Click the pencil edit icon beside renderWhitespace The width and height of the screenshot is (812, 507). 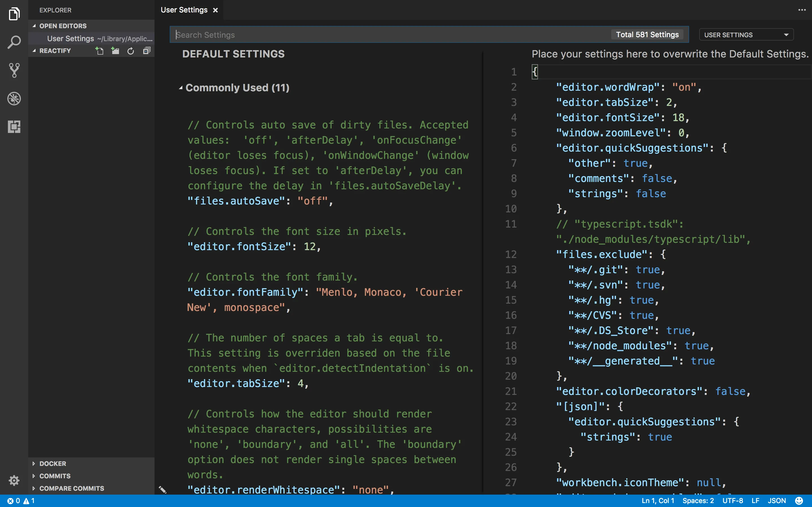click(163, 490)
